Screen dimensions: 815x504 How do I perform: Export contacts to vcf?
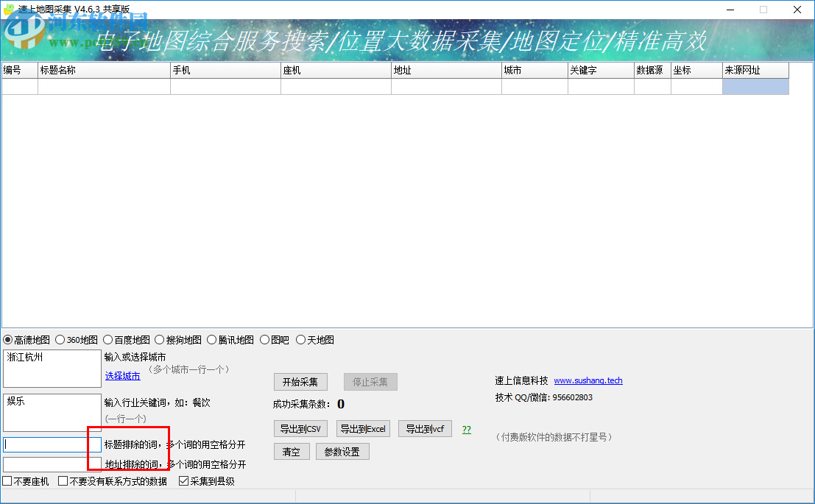[425, 428]
